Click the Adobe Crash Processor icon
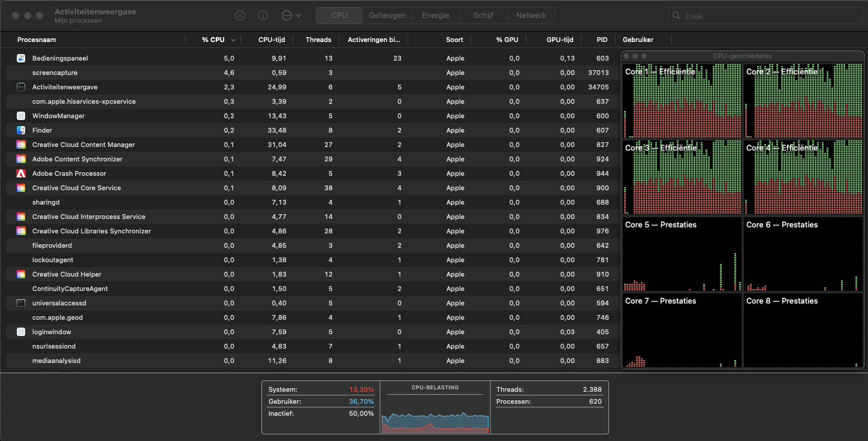868x441 pixels. click(21, 173)
